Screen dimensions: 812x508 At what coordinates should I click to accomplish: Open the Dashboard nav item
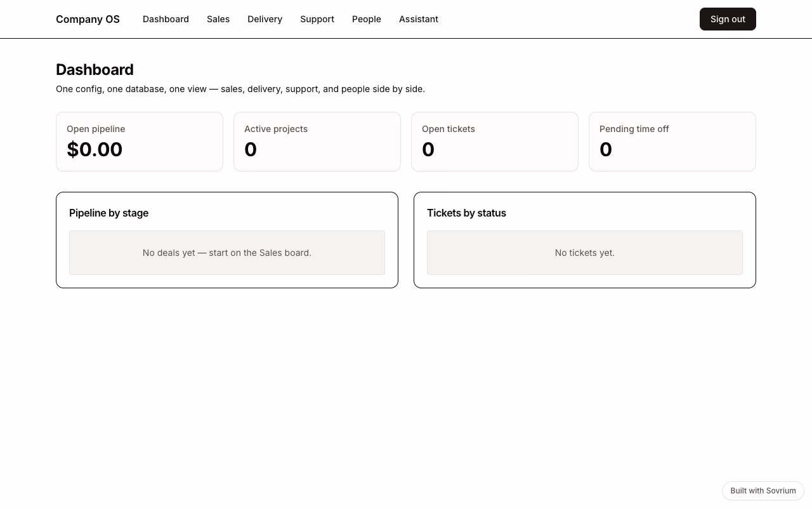pyautogui.click(x=166, y=19)
